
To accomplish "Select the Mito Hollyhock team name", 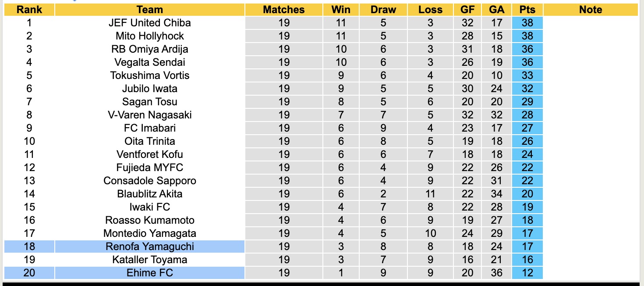I will click(149, 36).
